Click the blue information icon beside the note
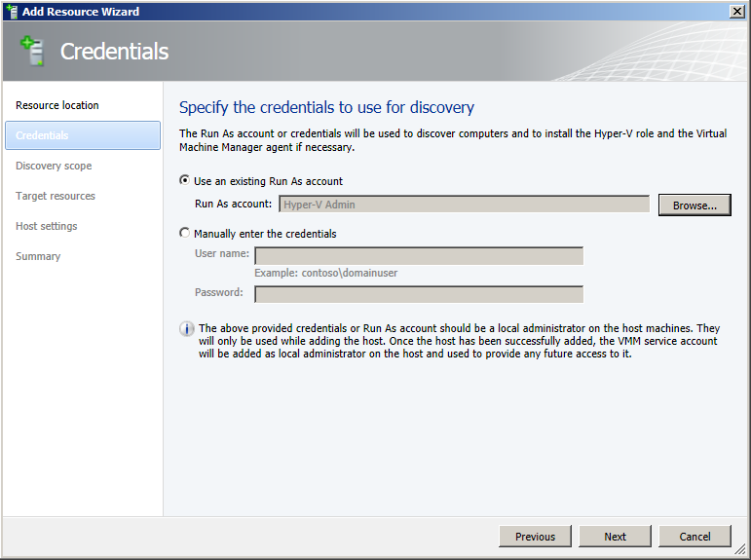751x560 pixels. (187, 329)
